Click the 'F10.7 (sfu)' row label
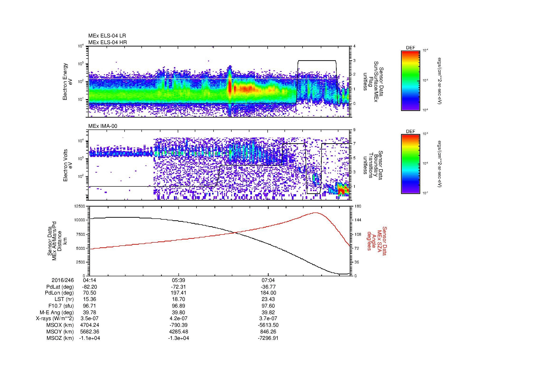Image resolution: width=555 pixels, height=392 pixels. coord(61,306)
